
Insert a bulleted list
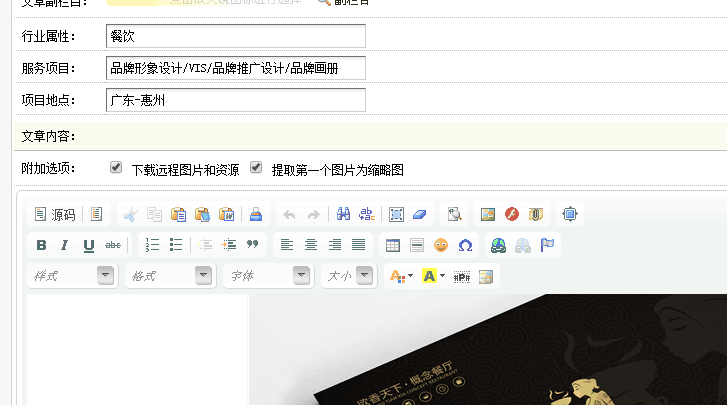coord(176,245)
